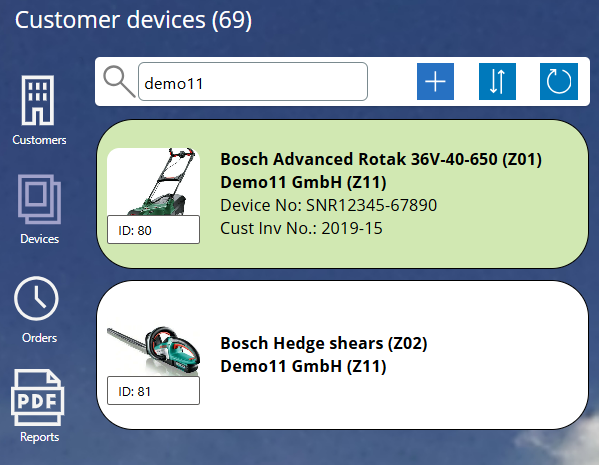Click the 'Customer devices (69)' heading
The image size is (599, 465).
tap(133, 20)
